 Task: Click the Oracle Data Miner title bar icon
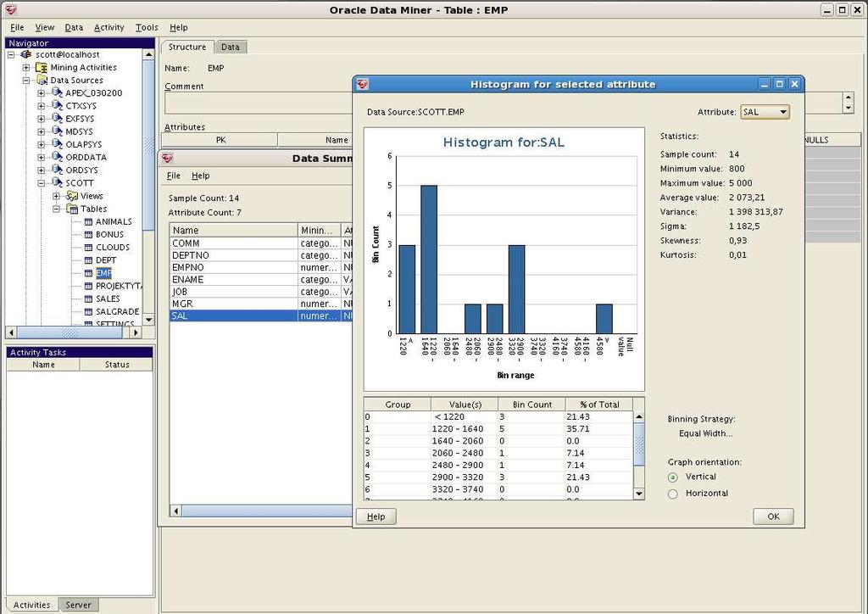click(x=10, y=9)
